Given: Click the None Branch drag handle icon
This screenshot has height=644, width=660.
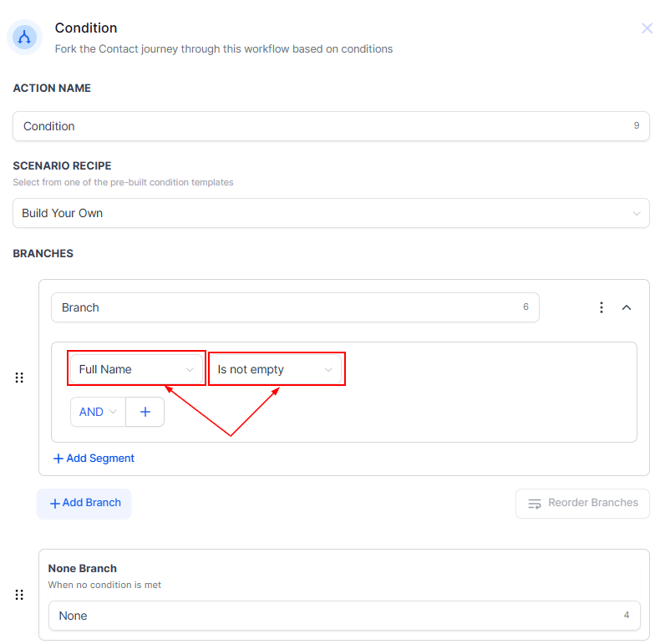Looking at the screenshot, I should click(x=19, y=595).
